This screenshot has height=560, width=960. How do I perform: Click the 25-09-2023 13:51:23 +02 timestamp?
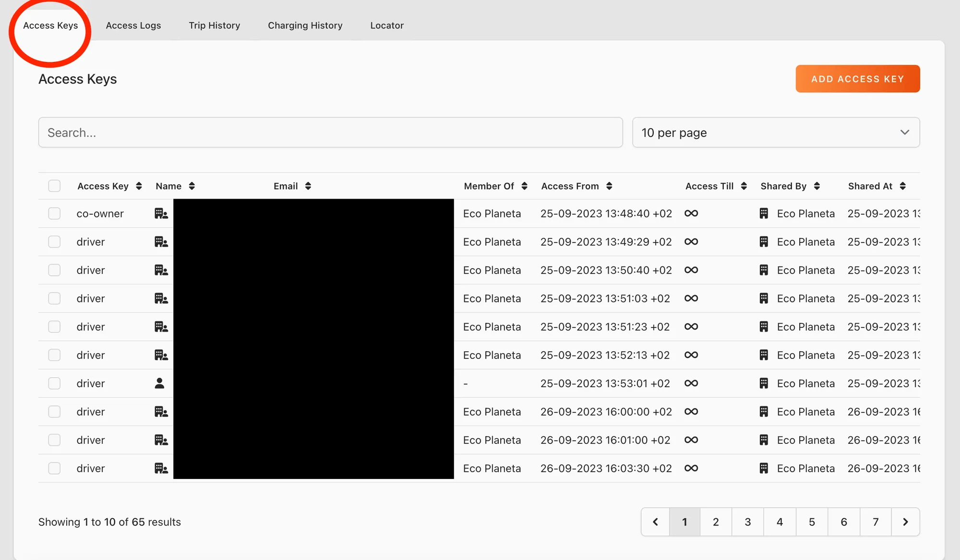click(605, 327)
